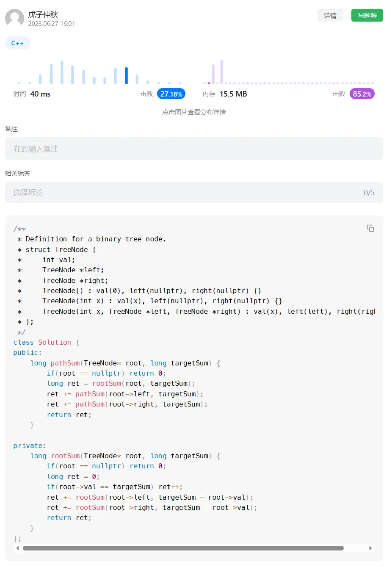This screenshot has width=392, height=567.
Task: Click the 40 ms runtime value
Action: click(x=40, y=94)
